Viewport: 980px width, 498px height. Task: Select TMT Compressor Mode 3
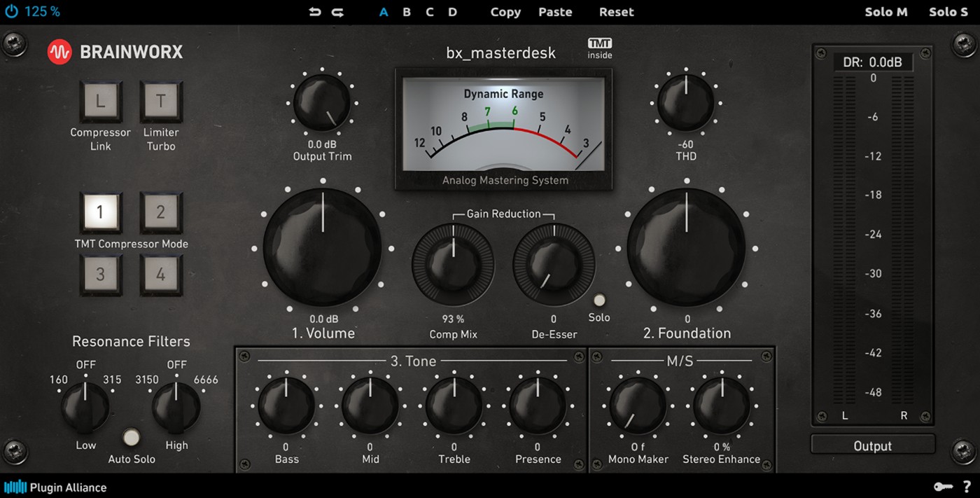(x=100, y=274)
